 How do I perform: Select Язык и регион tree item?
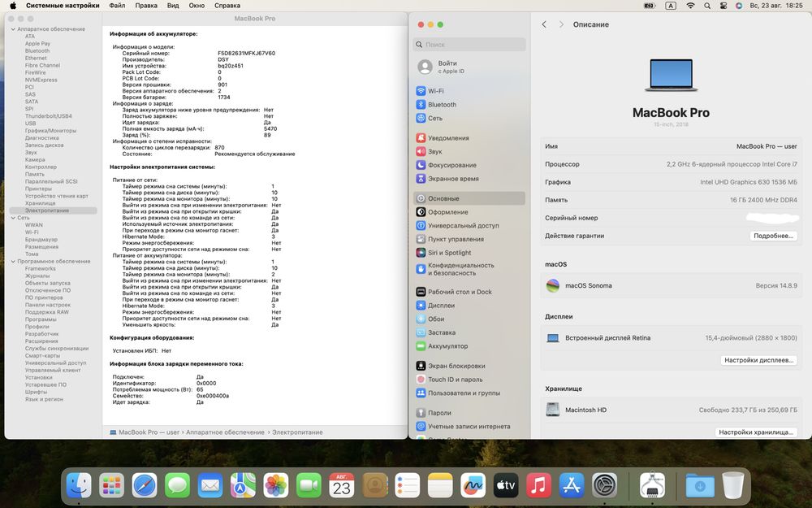click(44, 399)
